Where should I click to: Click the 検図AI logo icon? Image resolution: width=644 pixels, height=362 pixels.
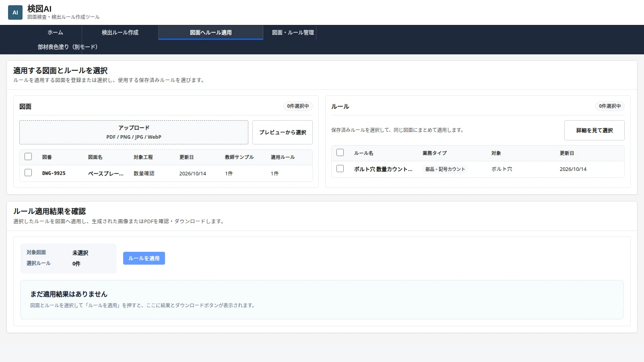click(x=15, y=12)
